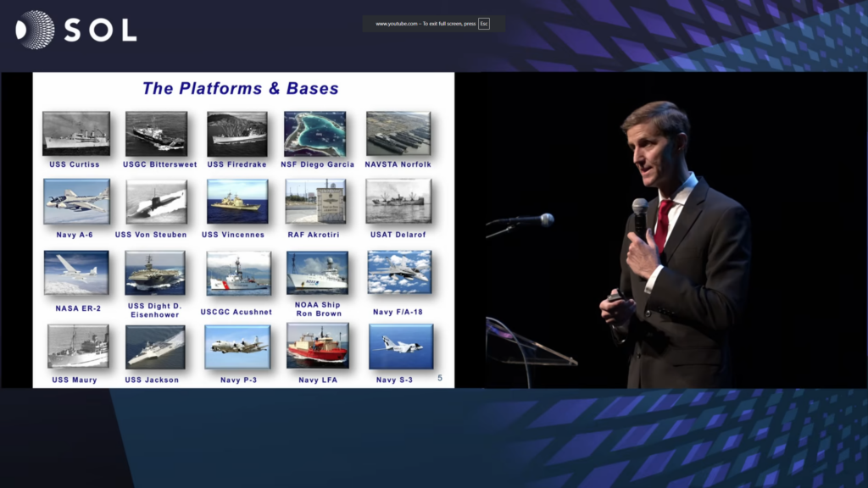
Task: Choose the NAVSTA Norfolk base photo
Action: pyautogui.click(x=398, y=134)
